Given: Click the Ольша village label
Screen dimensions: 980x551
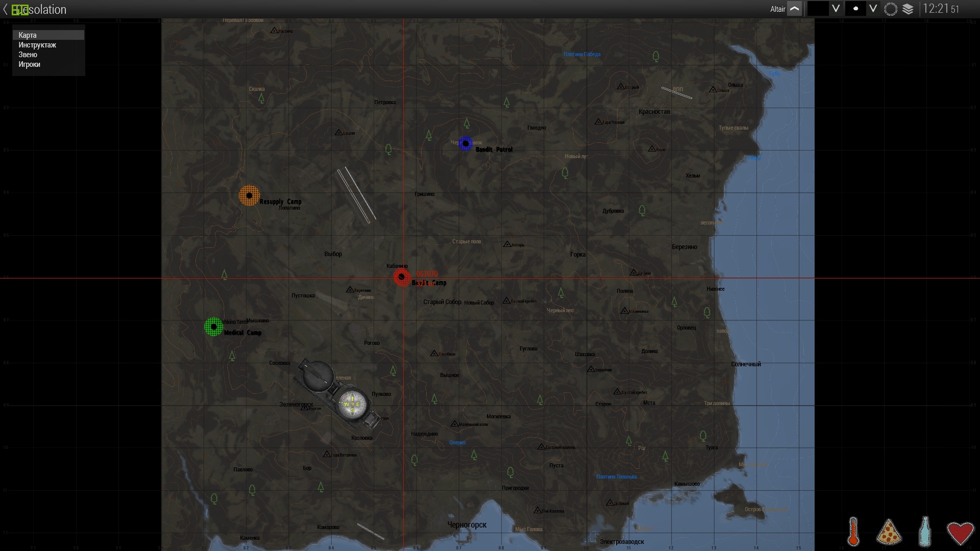Looking at the screenshot, I should (735, 85).
